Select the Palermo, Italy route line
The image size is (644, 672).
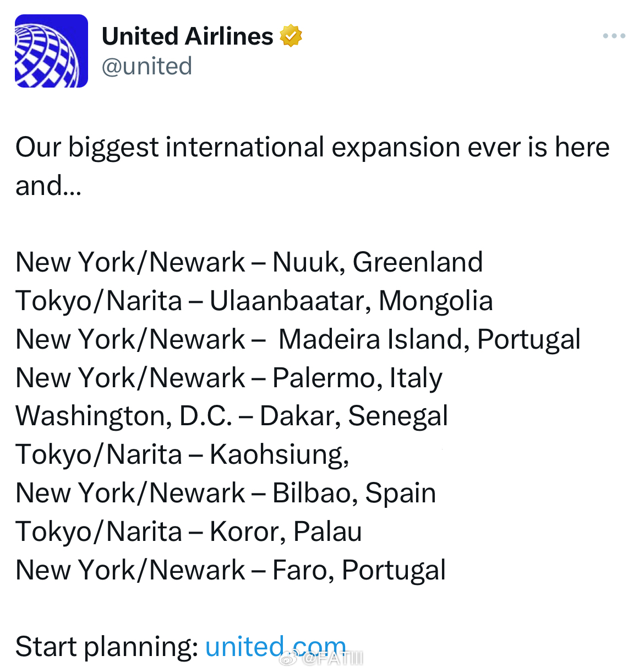coord(228,378)
